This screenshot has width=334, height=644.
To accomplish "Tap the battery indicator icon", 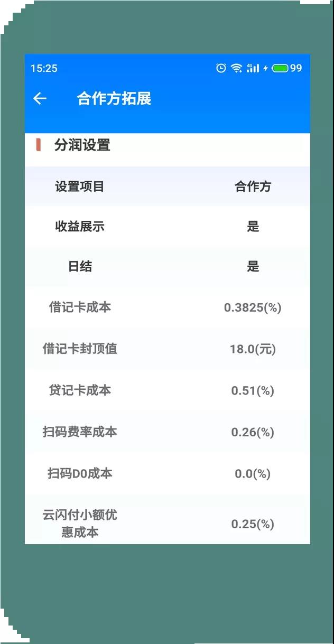I will click(281, 68).
